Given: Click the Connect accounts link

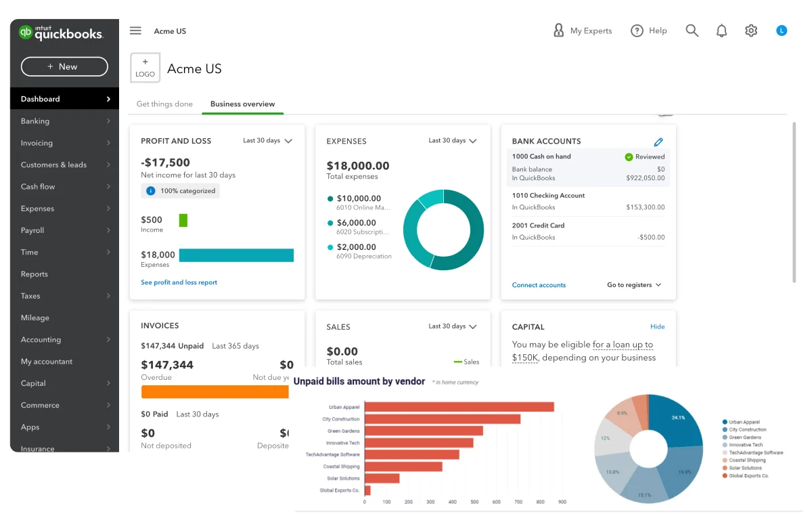Looking at the screenshot, I should click(539, 285).
